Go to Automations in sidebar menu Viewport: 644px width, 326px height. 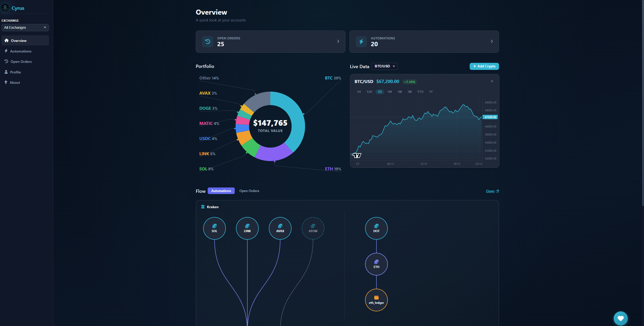25,51
